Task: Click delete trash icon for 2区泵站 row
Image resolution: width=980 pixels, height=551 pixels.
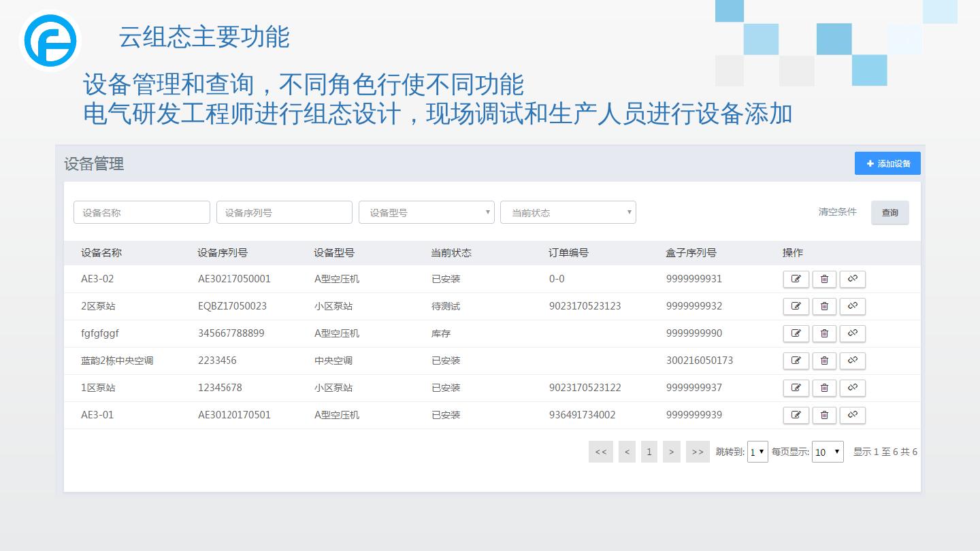Action: [824, 306]
